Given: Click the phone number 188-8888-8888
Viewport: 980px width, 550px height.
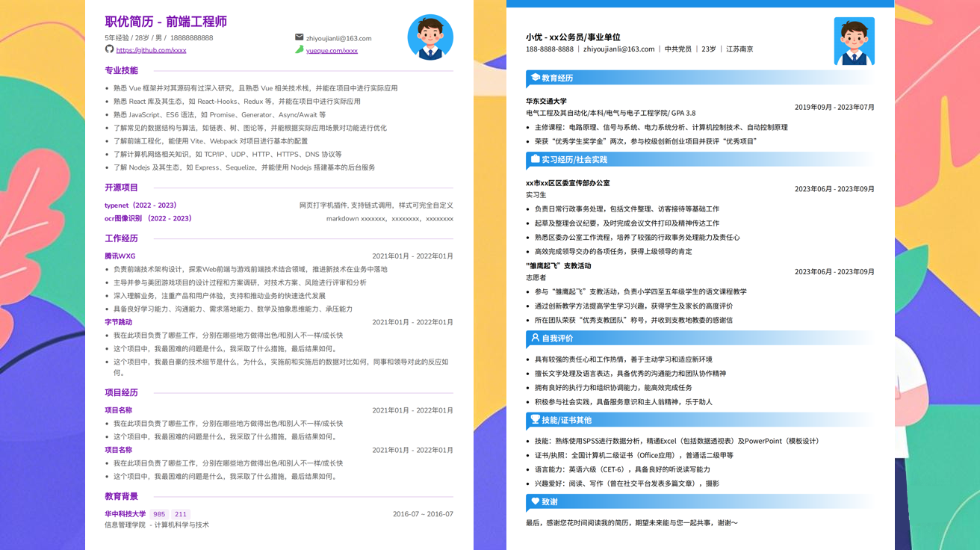Looking at the screenshot, I should [x=550, y=49].
